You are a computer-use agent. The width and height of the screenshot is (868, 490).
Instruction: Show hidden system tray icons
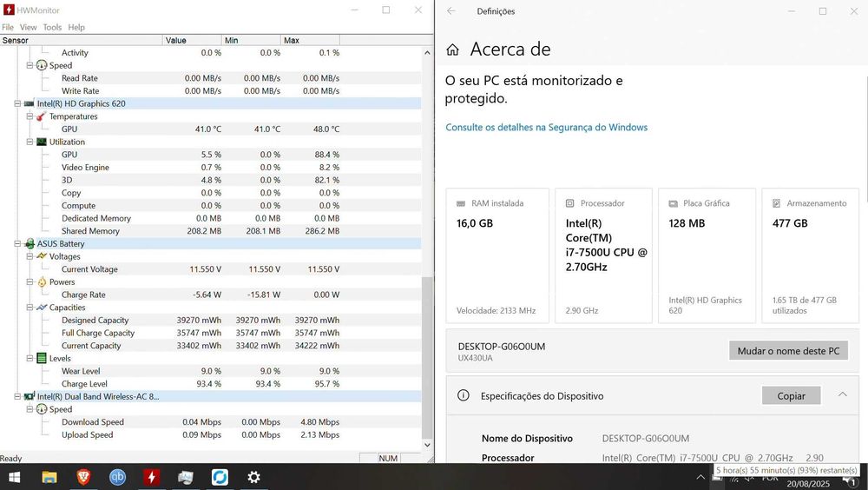click(700, 477)
